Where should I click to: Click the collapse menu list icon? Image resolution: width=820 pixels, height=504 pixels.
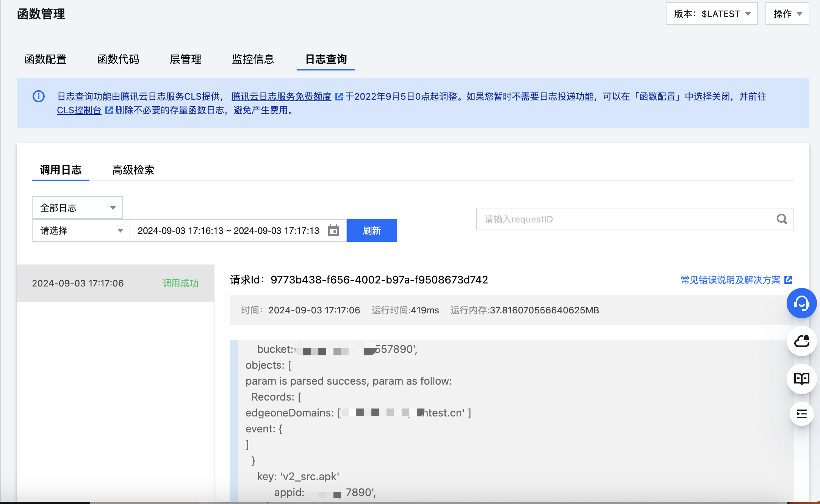click(x=801, y=414)
